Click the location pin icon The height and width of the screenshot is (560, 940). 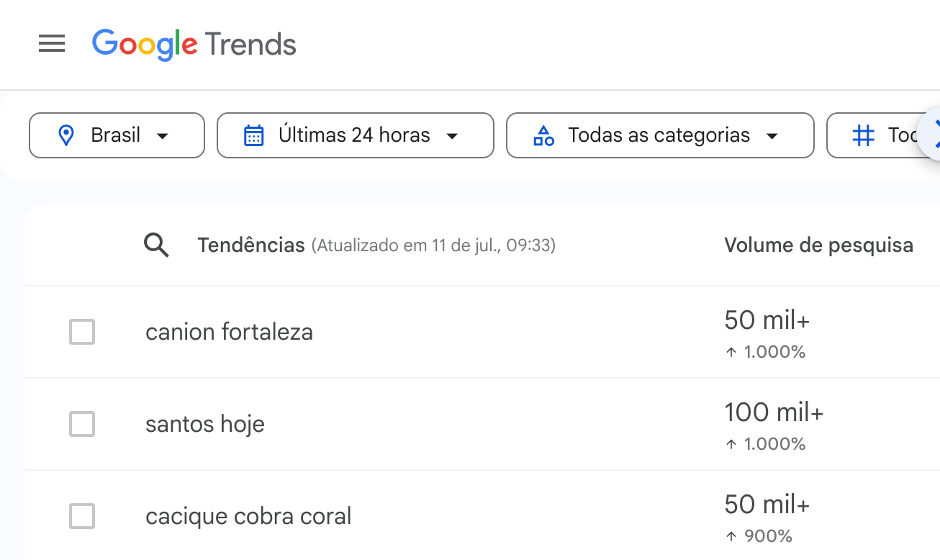pos(66,135)
